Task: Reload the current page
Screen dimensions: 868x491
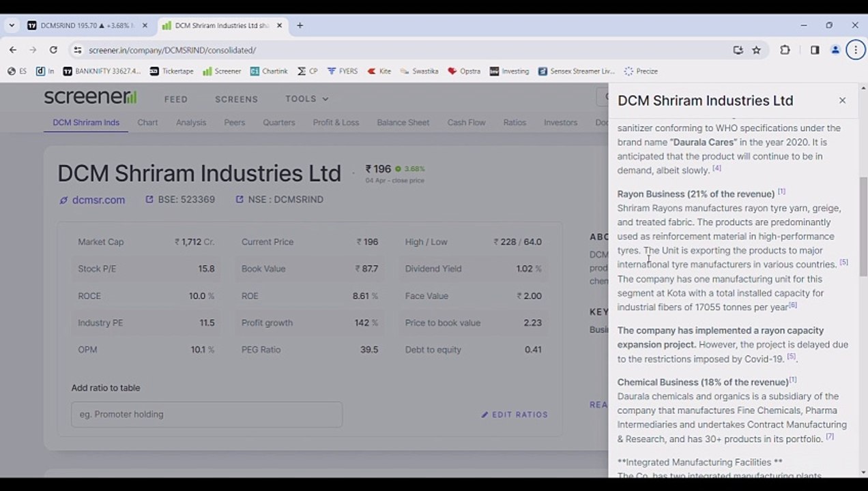Action: 53,50
